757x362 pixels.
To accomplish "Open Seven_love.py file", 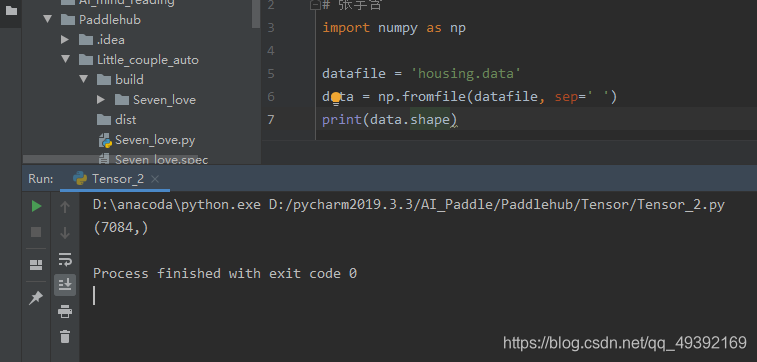I will pyautogui.click(x=154, y=140).
